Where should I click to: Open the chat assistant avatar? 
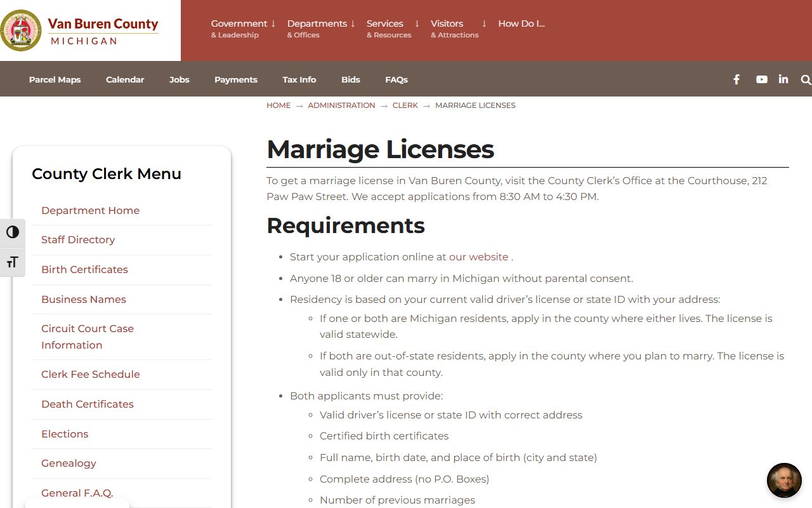tap(784, 480)
